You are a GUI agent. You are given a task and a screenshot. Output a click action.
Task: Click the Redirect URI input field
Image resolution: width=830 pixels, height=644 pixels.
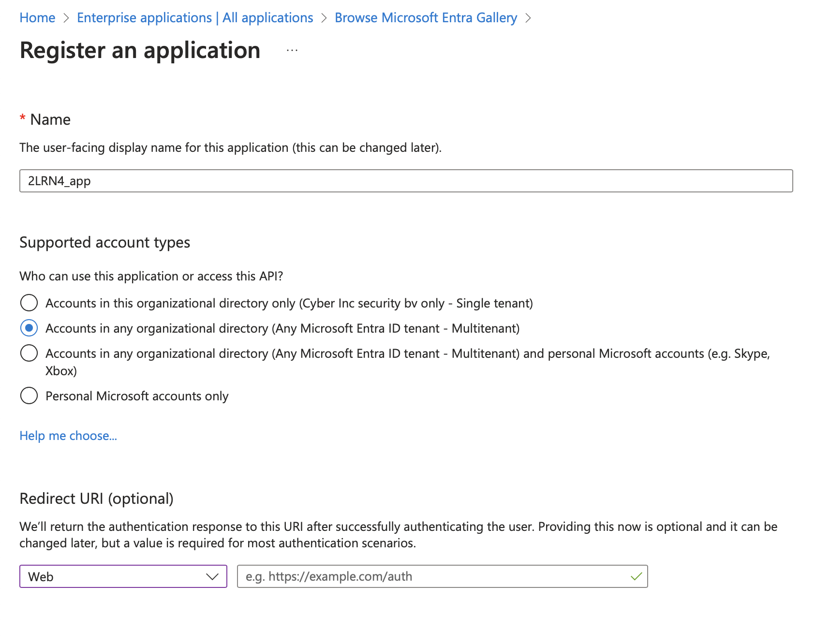(x=442, y=576)
